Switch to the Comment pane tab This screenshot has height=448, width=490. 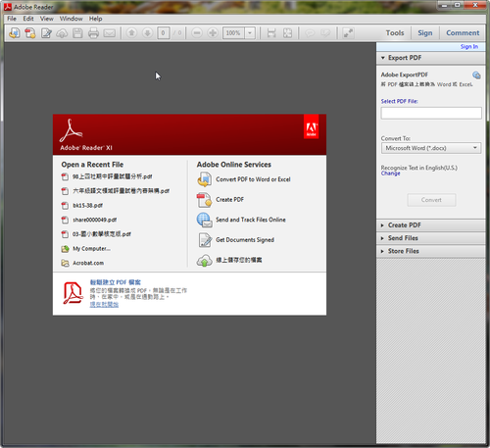coord(463,33)
